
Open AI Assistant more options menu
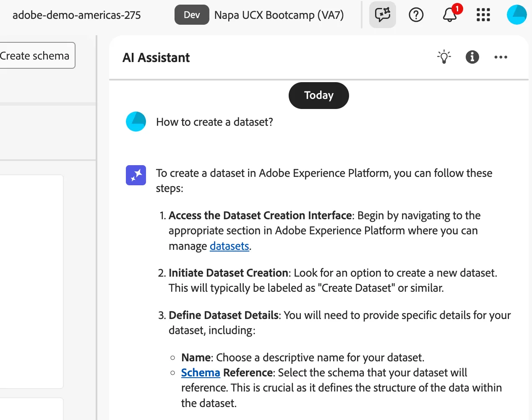tap(501, 57)
